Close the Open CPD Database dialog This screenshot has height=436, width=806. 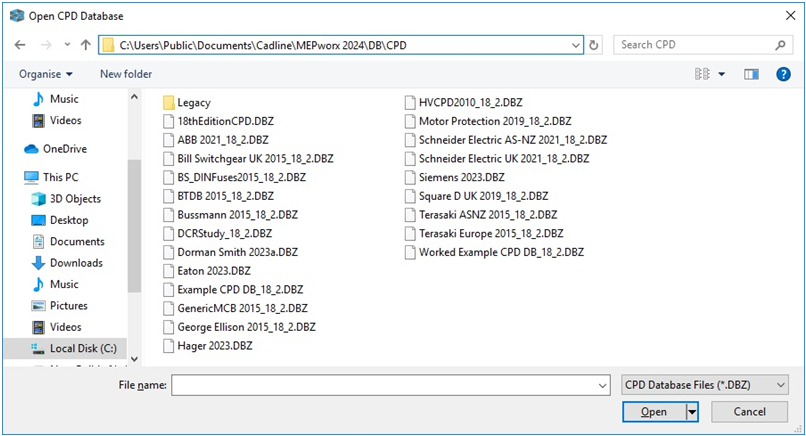click(x=791, y=16)
